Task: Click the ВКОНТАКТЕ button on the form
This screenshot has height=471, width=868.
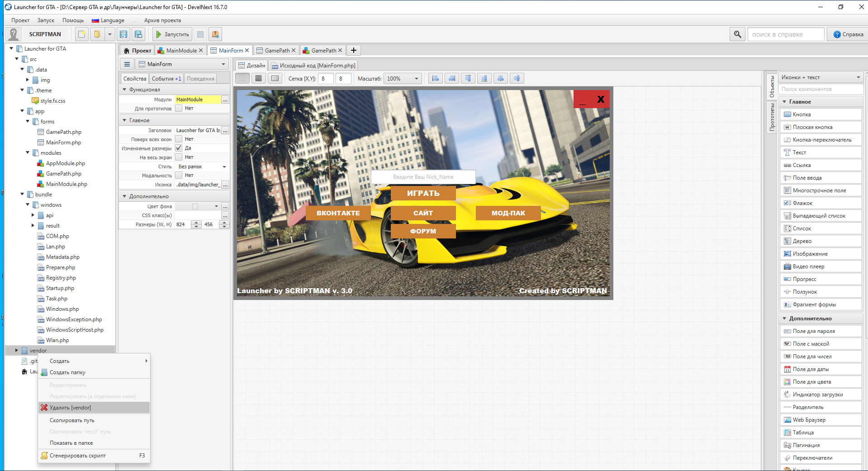Action: point(338,213)
